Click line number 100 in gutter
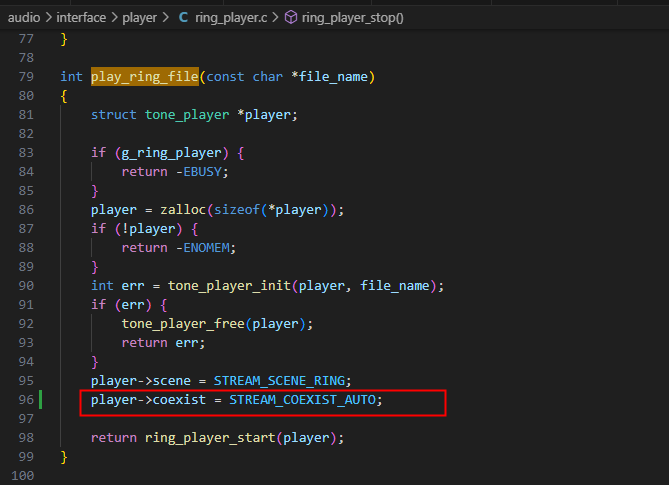This screenshot has width=669, height=485. (23, 475)
